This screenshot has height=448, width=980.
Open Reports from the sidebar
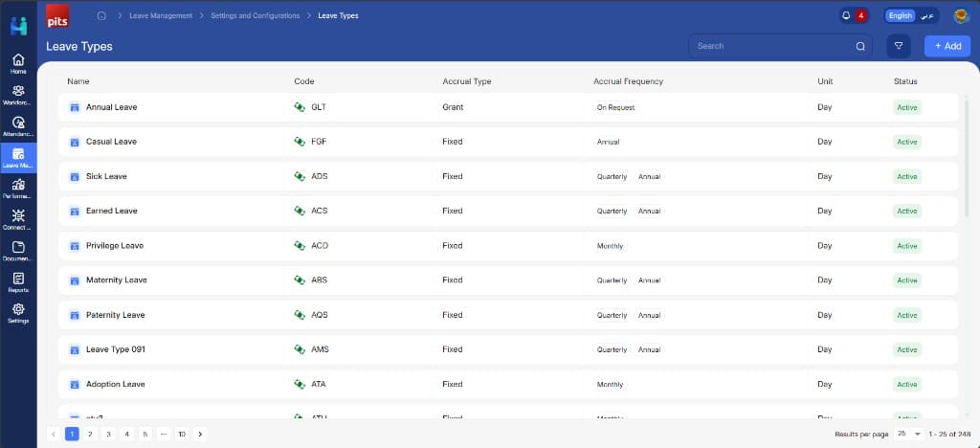[18, 281]
